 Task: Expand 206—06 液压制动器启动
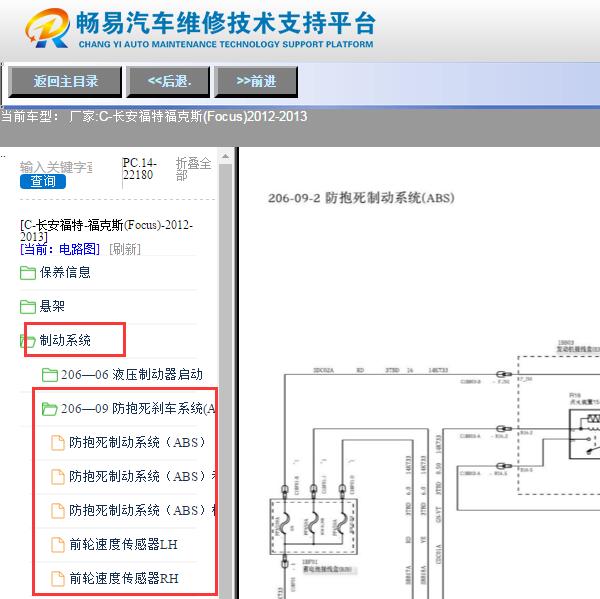pyautogui.click(x=132, y=374)
